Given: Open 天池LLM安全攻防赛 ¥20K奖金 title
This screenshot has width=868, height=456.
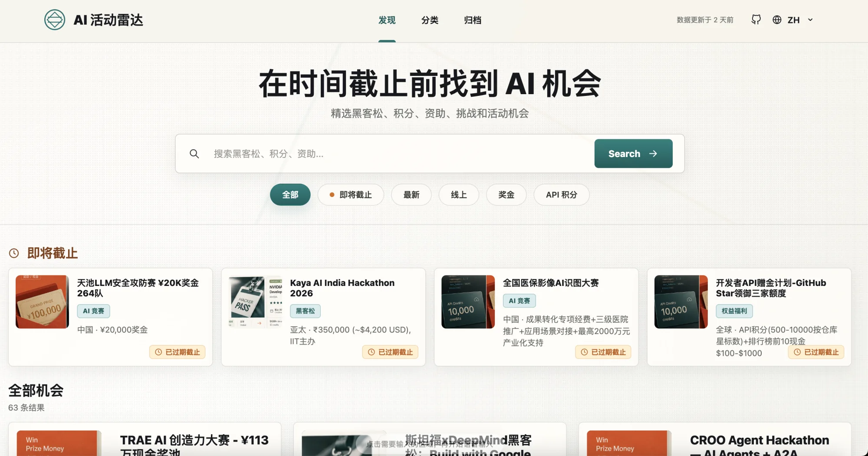Looking at the screenshot, I should (138, 288).
